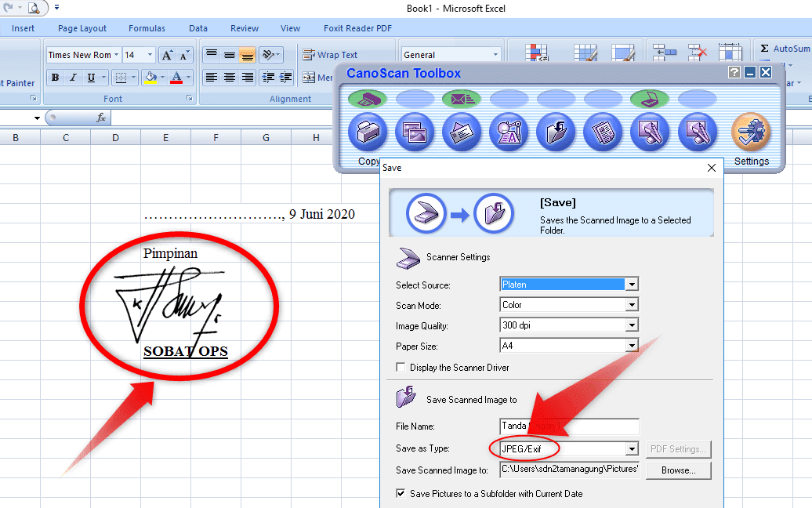Open the Foxit Reader PDF ribbon tab
Image resolution: width=812 pixels, height=508 pixels.
click(x=357, y=28)
